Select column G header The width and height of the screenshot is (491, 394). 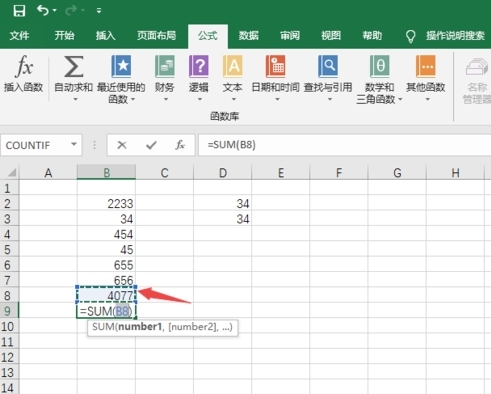coord(397,173)
